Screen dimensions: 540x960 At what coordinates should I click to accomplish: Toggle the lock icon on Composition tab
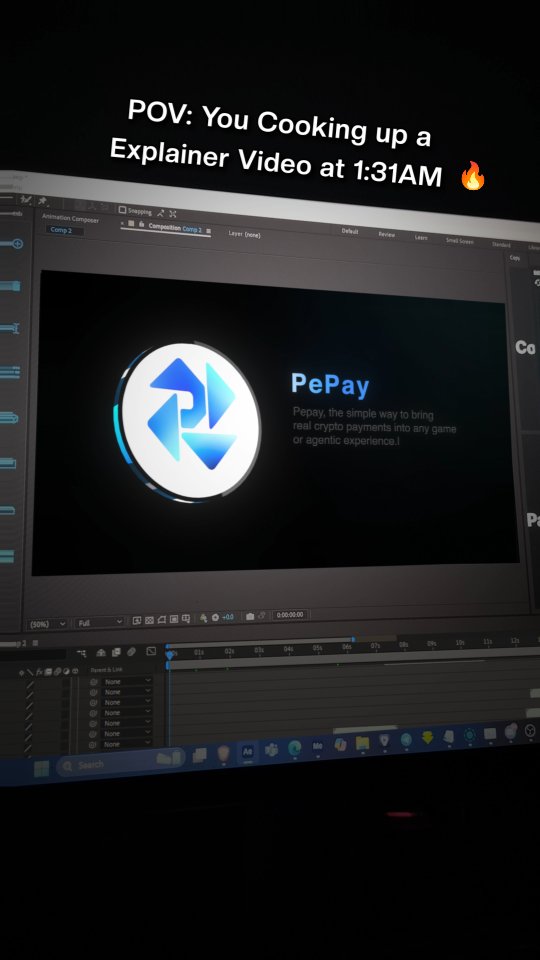142,225
